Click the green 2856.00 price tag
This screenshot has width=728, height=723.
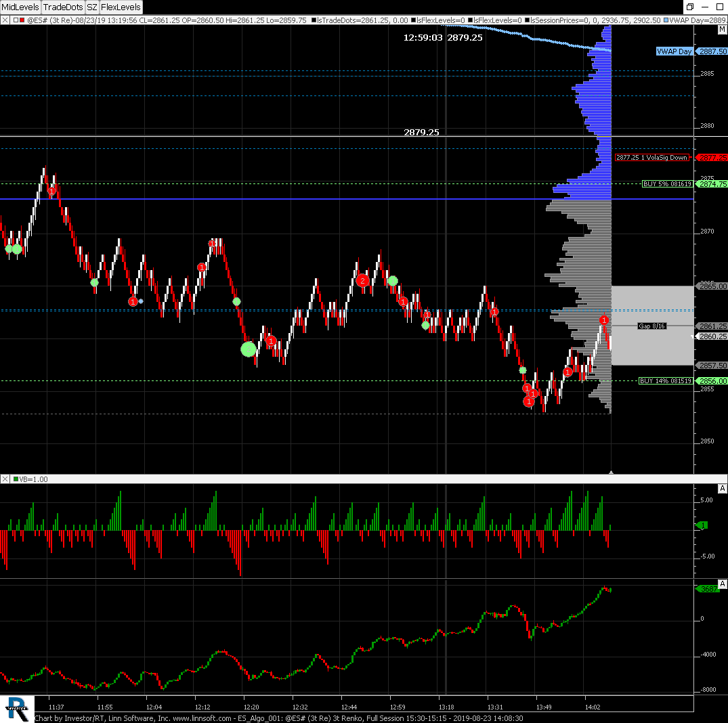(x=712, y=381)
